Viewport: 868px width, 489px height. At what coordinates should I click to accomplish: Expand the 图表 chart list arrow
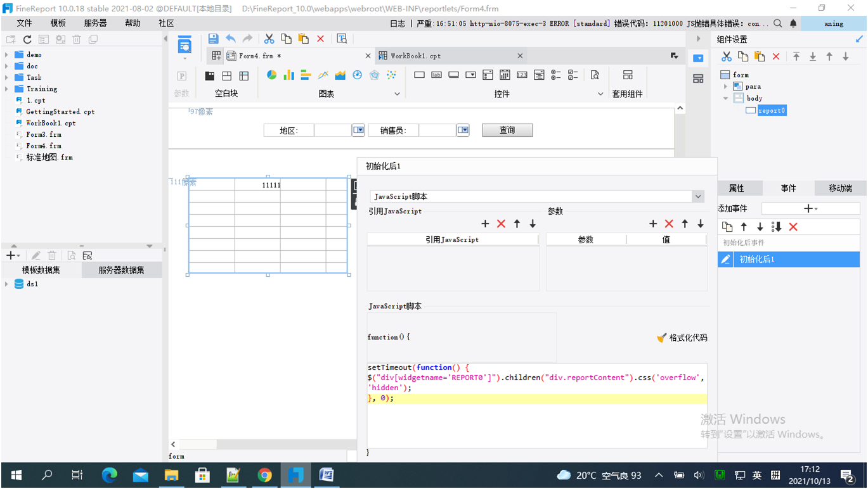point(398,94)
